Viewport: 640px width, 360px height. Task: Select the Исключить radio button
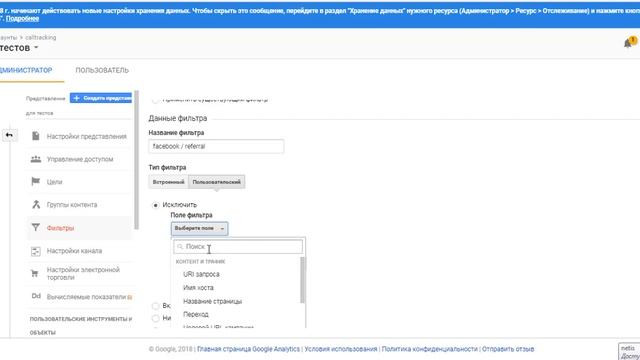coord(156,205)
